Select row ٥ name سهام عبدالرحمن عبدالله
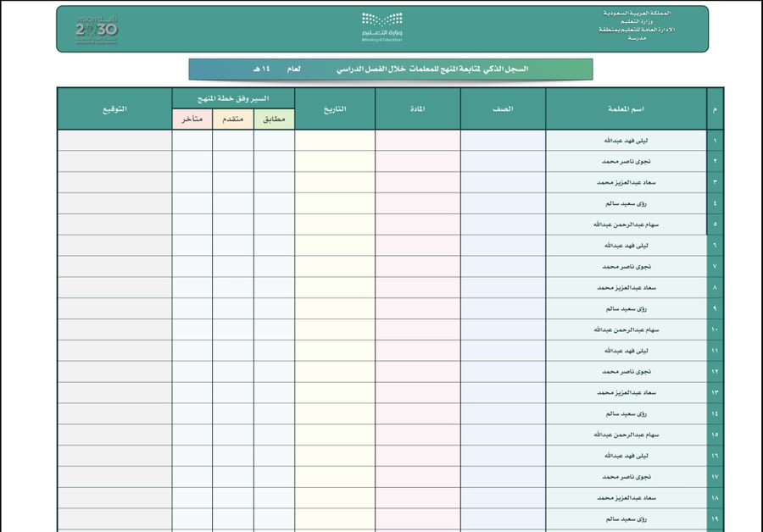This screenshot has width=763, height=532. click(x=626, y=224)
